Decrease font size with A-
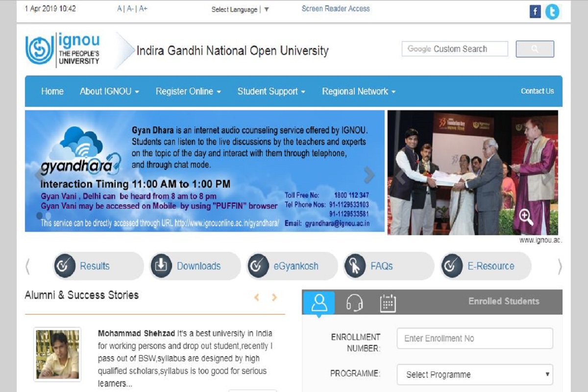588x392 pixels. coord(130,9)
